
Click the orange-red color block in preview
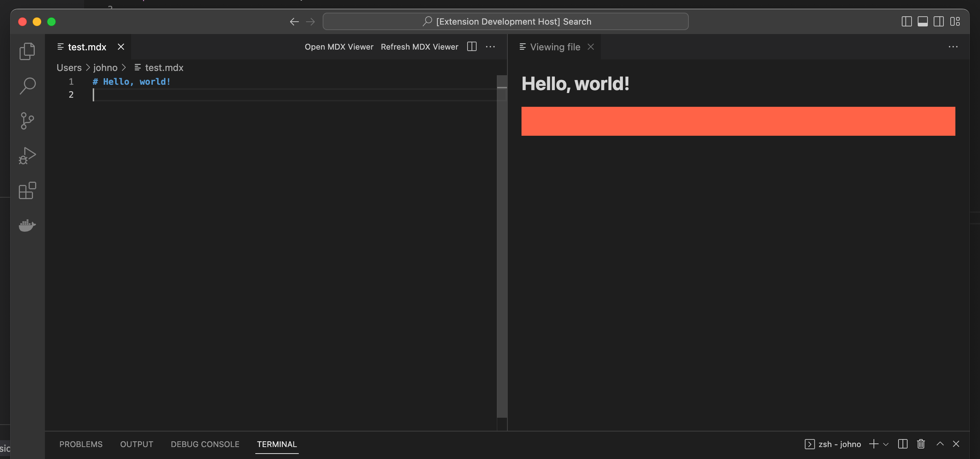[738, 121]
